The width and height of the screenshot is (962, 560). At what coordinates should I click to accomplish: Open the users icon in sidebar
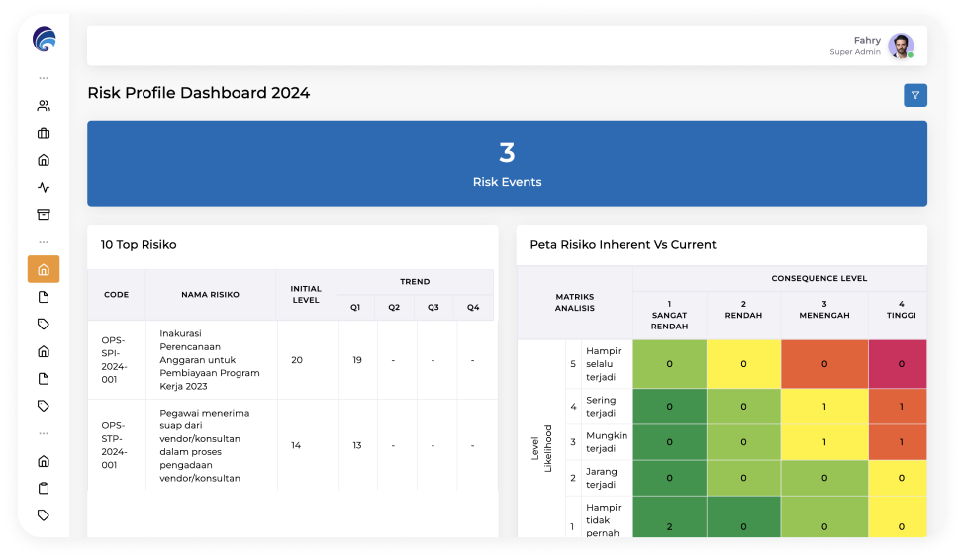[44, 106]
